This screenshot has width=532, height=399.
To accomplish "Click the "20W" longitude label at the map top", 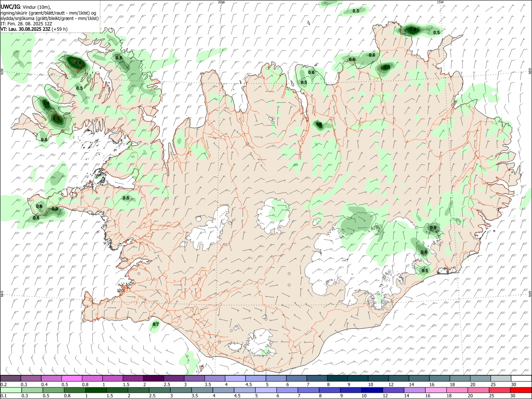I will pos(221,2).
